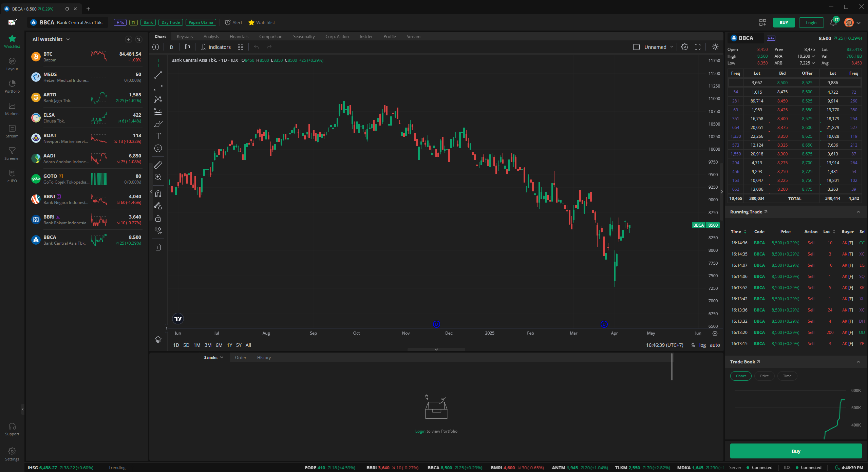868x472 pixels.
Task: Select the ruler measure tool
Action: click(158, 165)
